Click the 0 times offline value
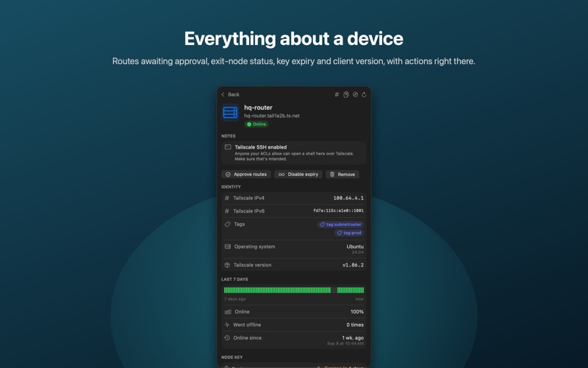The width and height of the screenshot is (588, 368). pyautogui.click(x=355, y=325)
